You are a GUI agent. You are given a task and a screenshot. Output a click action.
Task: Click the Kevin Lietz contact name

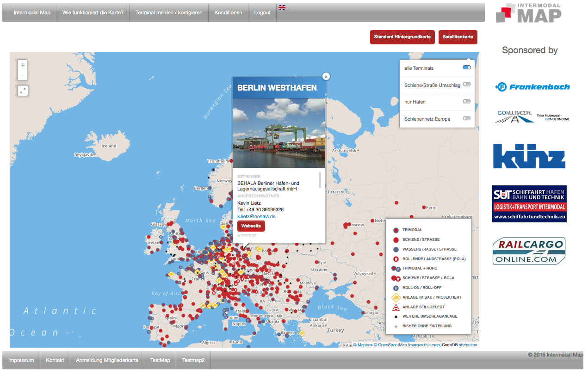click(x=249, y=203)
